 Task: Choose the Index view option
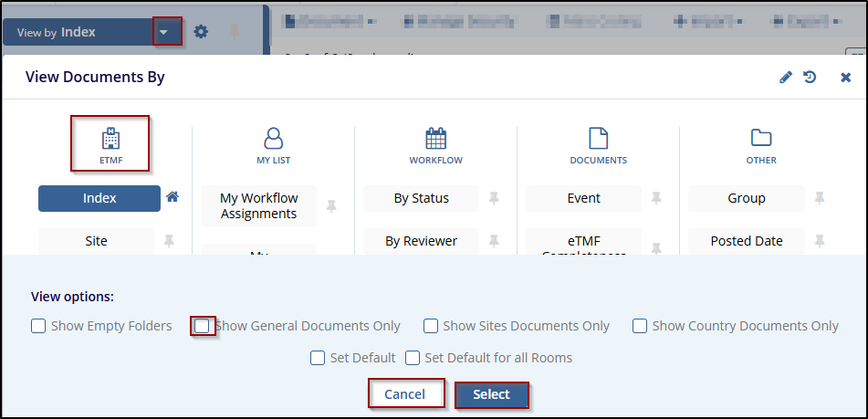click(x=99, y=198)
